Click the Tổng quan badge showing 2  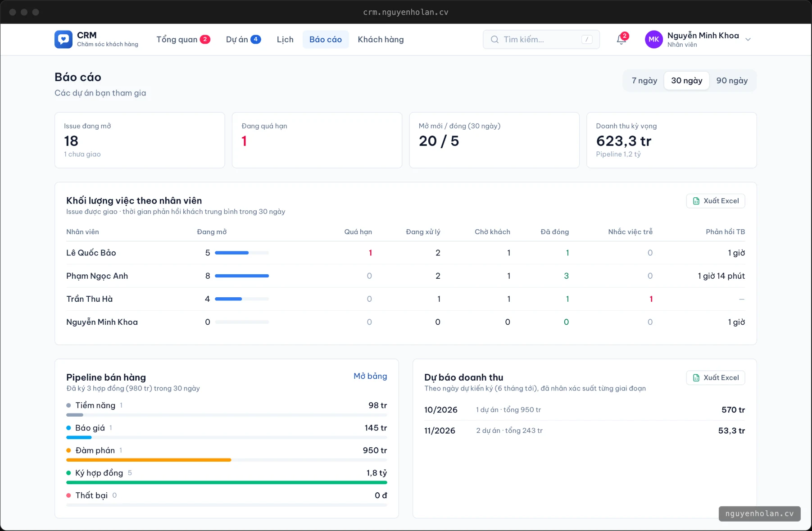205,39
